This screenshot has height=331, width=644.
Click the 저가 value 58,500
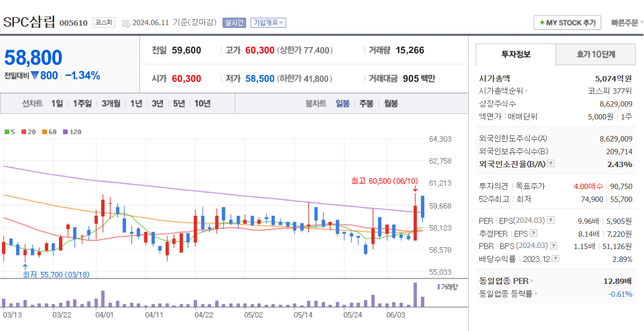coord(260,79)
